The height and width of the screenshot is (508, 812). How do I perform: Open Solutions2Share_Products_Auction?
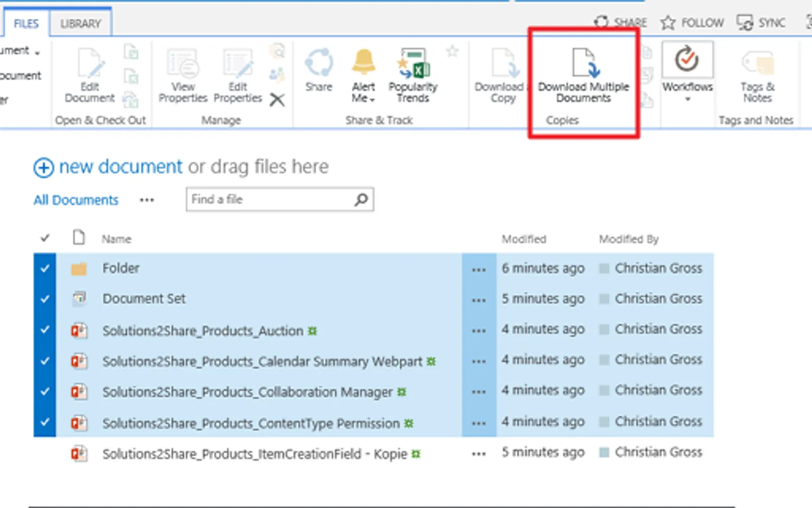(203, 331)
